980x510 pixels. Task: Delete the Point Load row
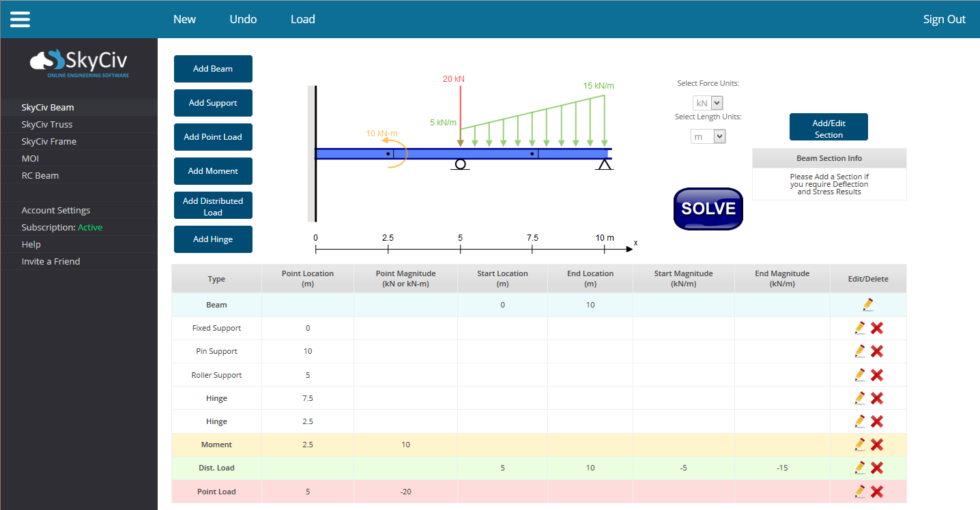coord(877,491)
